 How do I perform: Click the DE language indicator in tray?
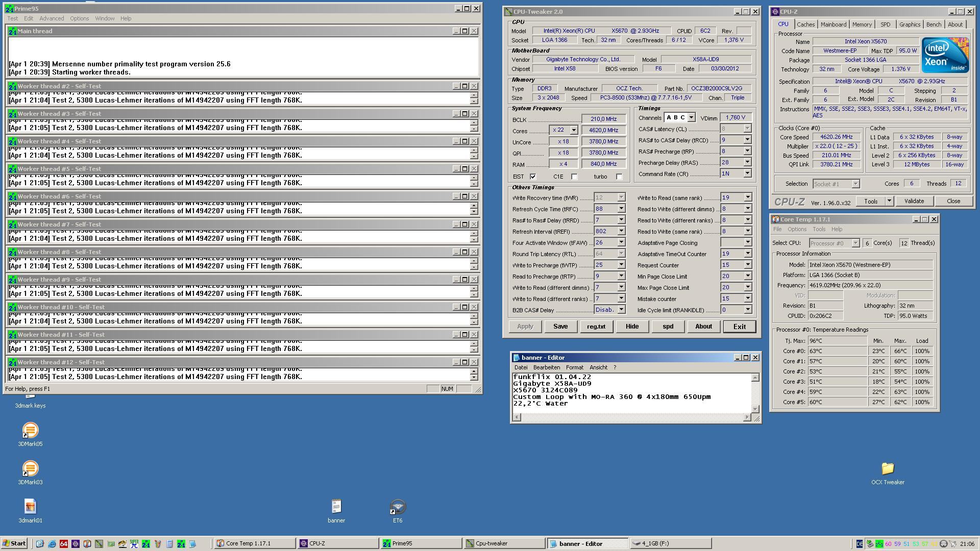[x=860, y=544]
